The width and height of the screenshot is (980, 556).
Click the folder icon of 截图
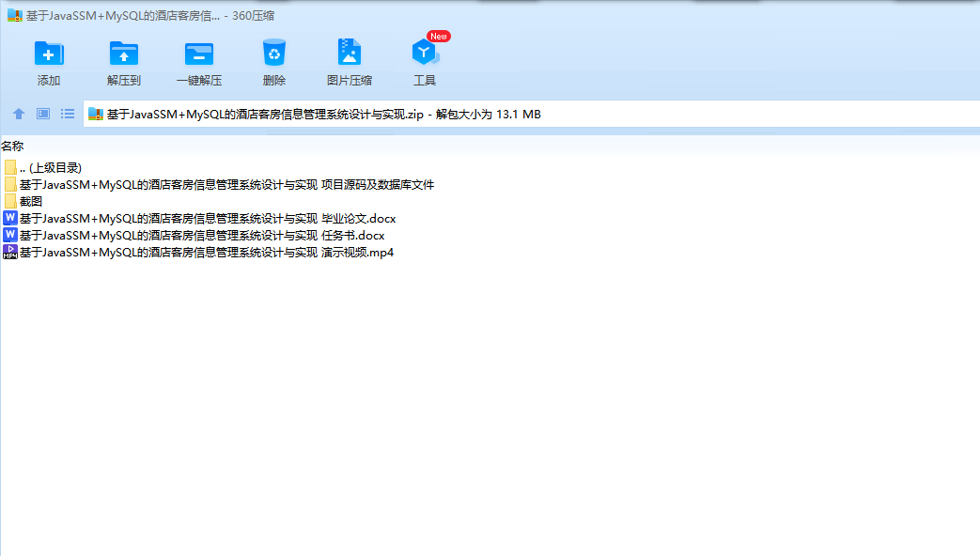10,201
